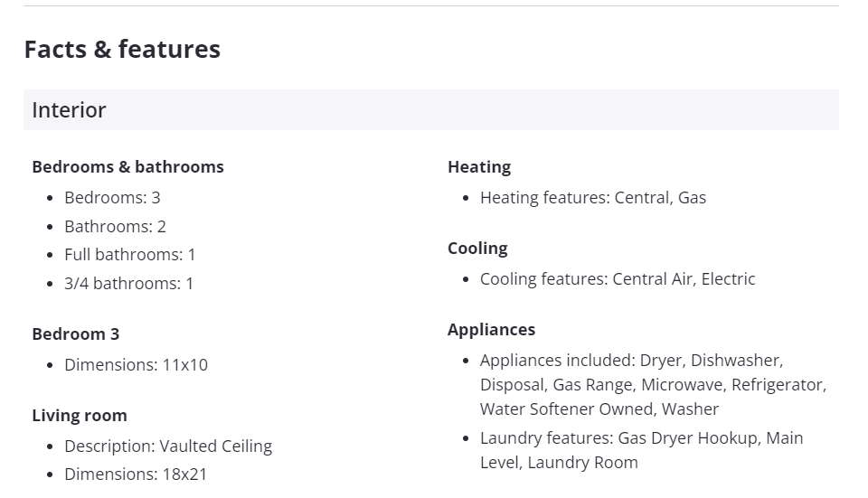Image resolution: width=868 pixels, height=498 pixels.
Task: Click the Bedrooms: 3 list item
Action: [x=112, y=198]
